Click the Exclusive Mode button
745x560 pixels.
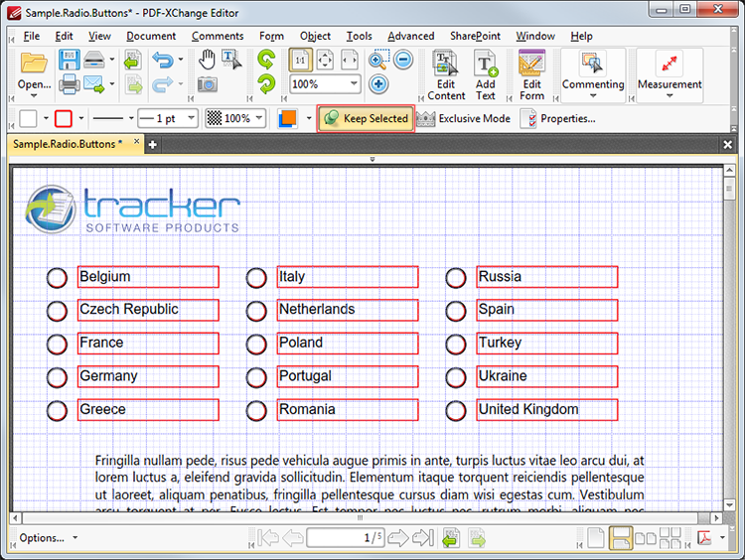(463, 118)
